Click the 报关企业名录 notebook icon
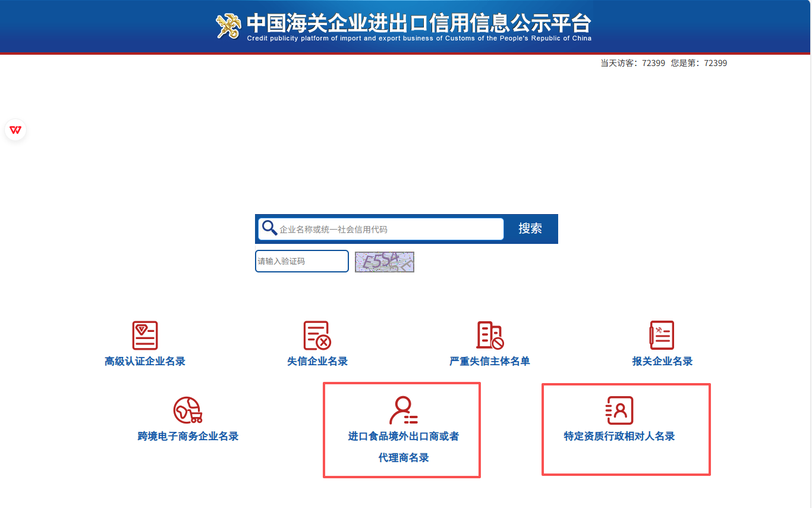This screenshot has width=812, height=508. pyautogui.click(x=662, y=335)
